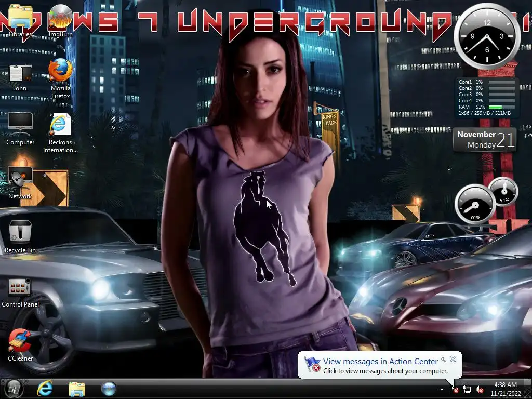532x399 pixels.
Task: Launch CCleaner from the desktop
Action: tap(20, 345)
